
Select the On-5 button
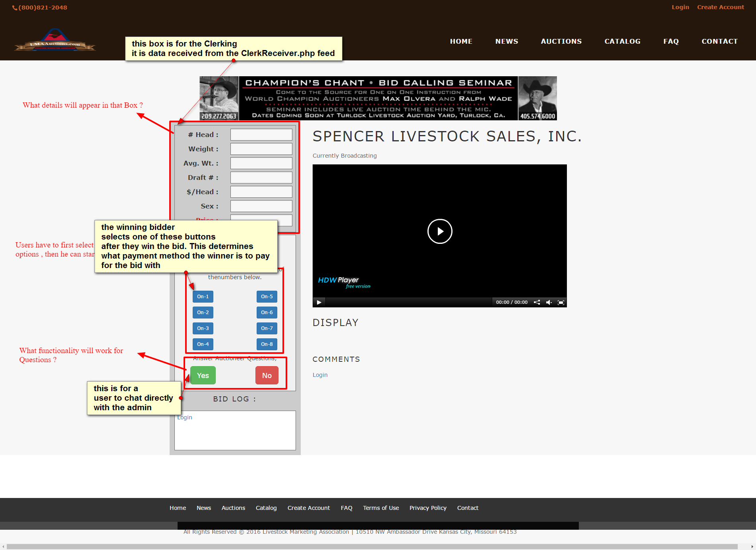[267, 297]
